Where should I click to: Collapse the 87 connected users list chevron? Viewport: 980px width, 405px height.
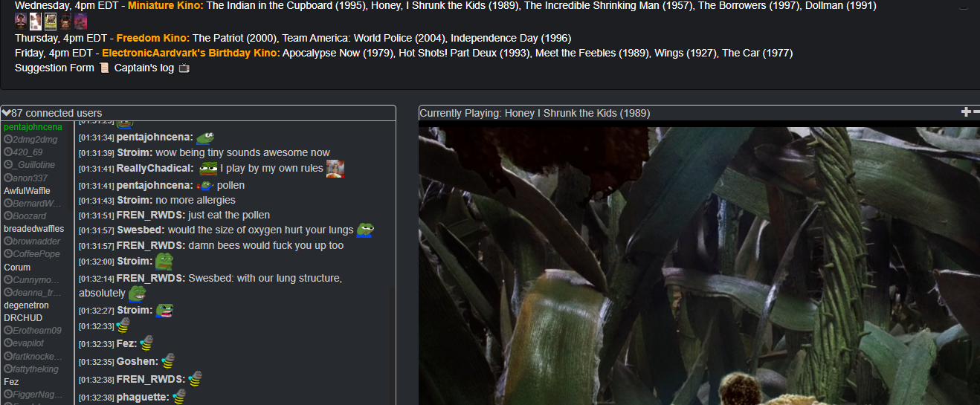tap(6, 113)
